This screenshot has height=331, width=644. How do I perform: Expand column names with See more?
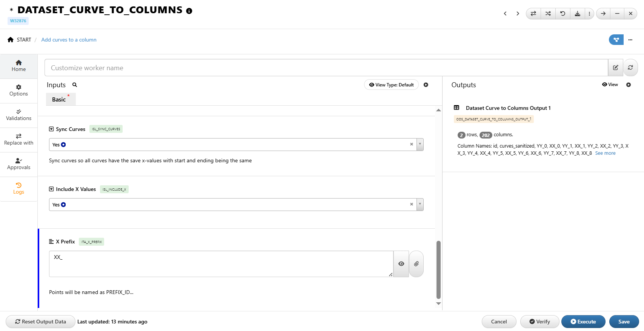tap(605, 153)
